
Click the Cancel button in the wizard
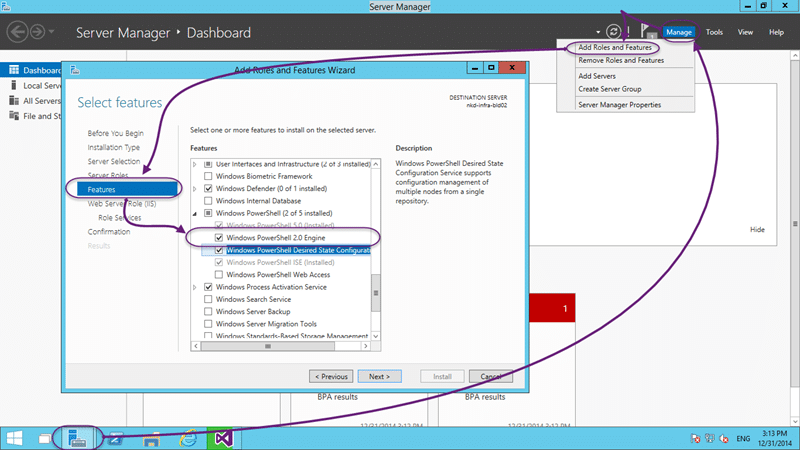coord(491,377)
